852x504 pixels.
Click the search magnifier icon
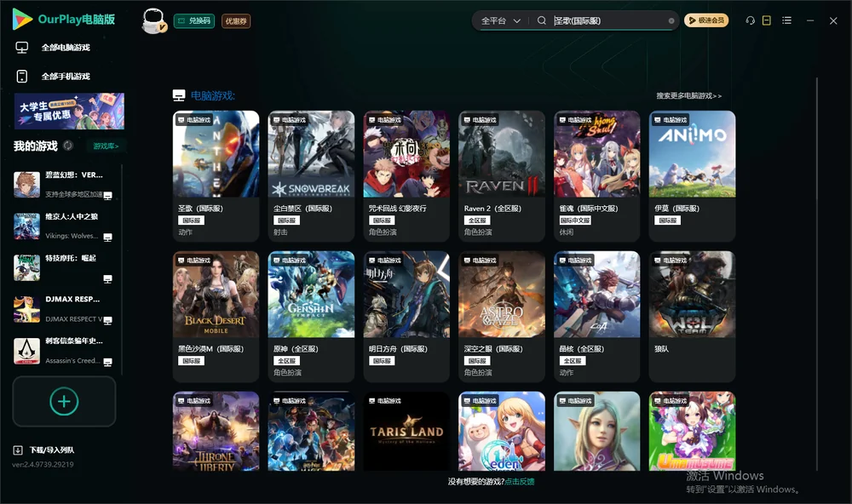point(541,20)
